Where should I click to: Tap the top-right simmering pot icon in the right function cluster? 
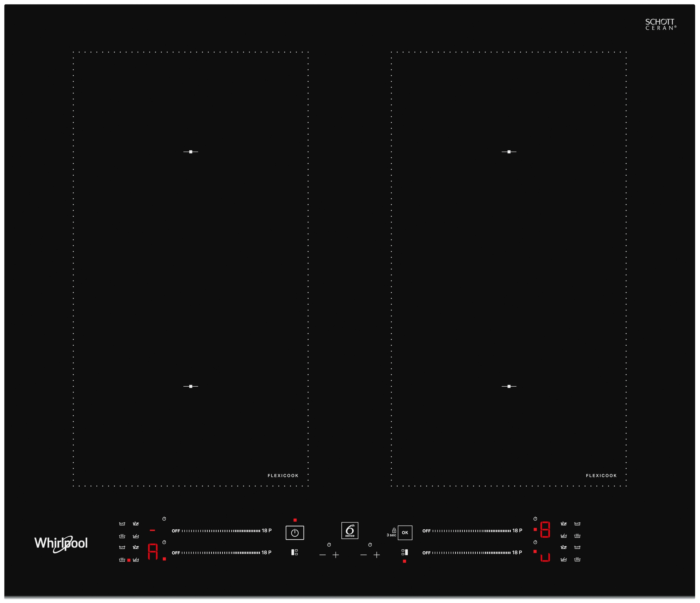click(577, 524)
